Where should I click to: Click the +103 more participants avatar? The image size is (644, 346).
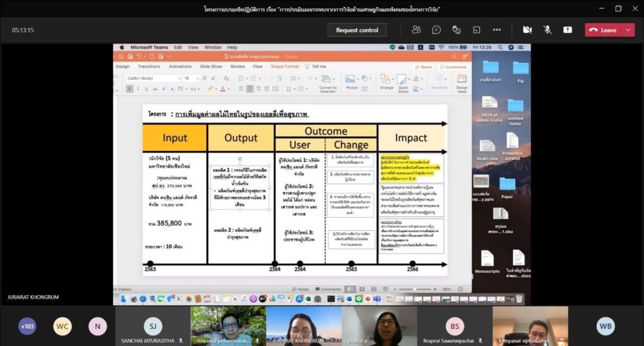click(27, 326)
